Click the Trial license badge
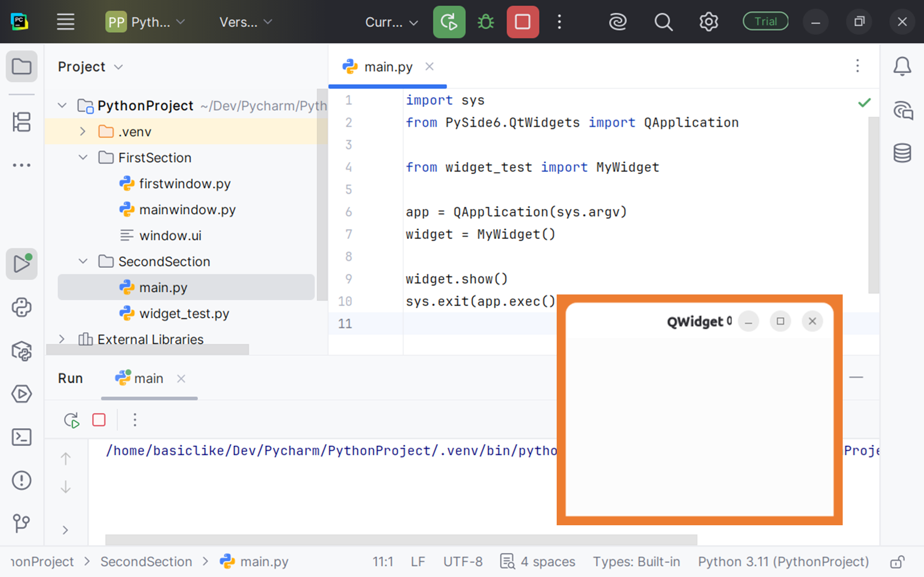The height and width of the screenshot is (577, 924). (x=765, y=22)
